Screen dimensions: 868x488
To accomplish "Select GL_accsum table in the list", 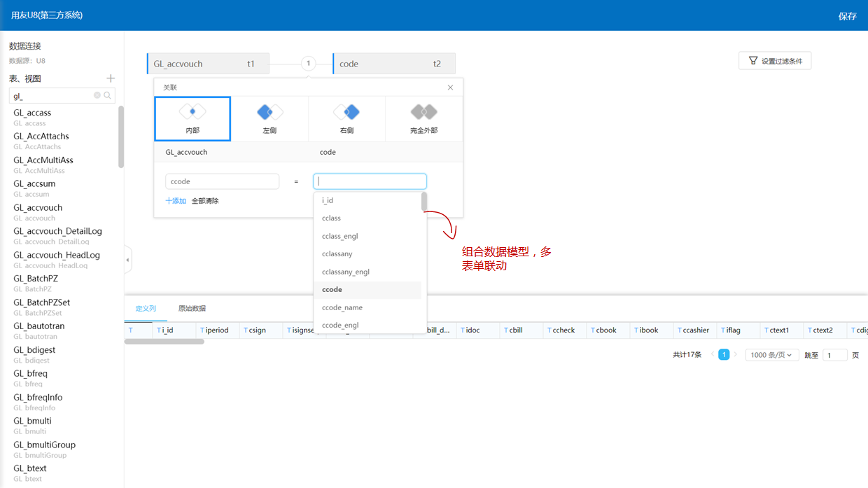I will point(34,184).
